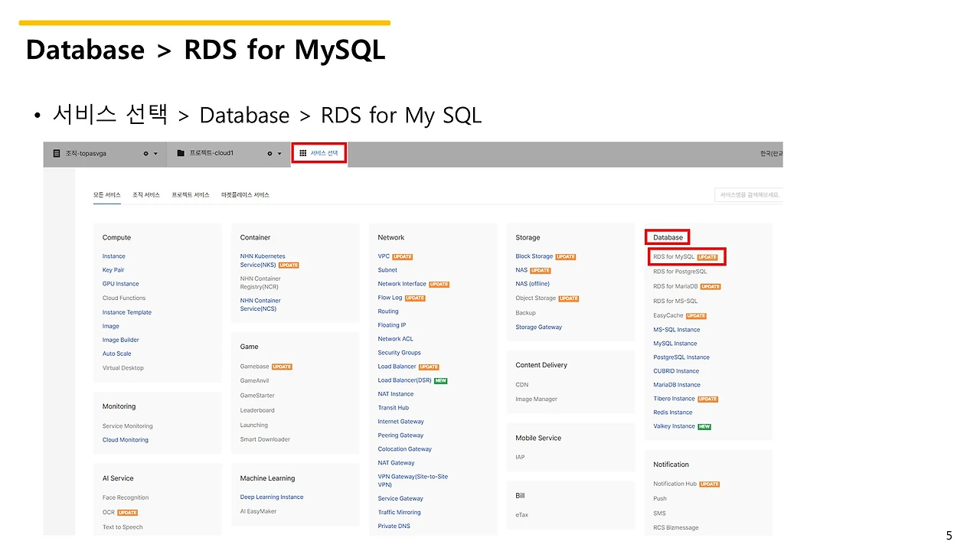
Task: Open the RDS for PostgreSQL service
Action: 680,272
